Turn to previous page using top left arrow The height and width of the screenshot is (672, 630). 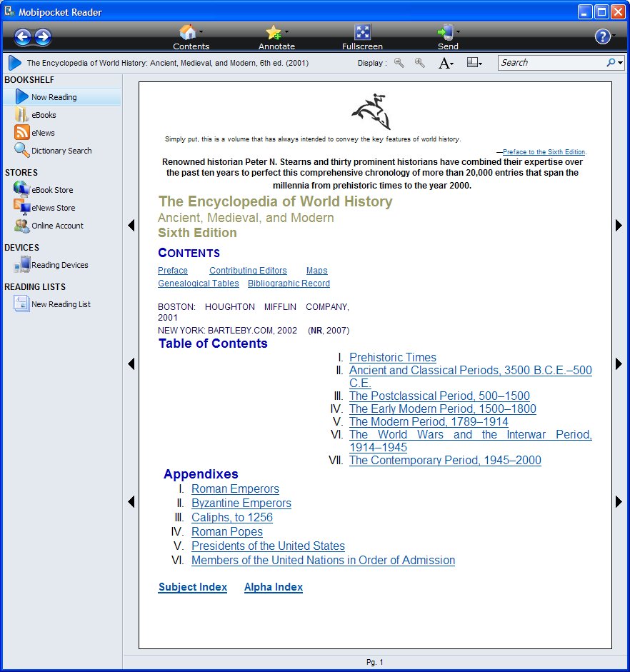tap(131, 226)
